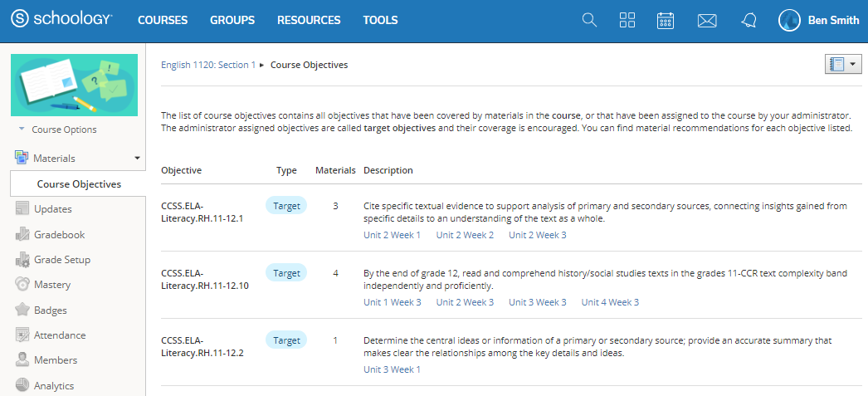Viewport: 868px width, 396px height.
Task: Open the apps grid icon
Action: tap(627, 20)
